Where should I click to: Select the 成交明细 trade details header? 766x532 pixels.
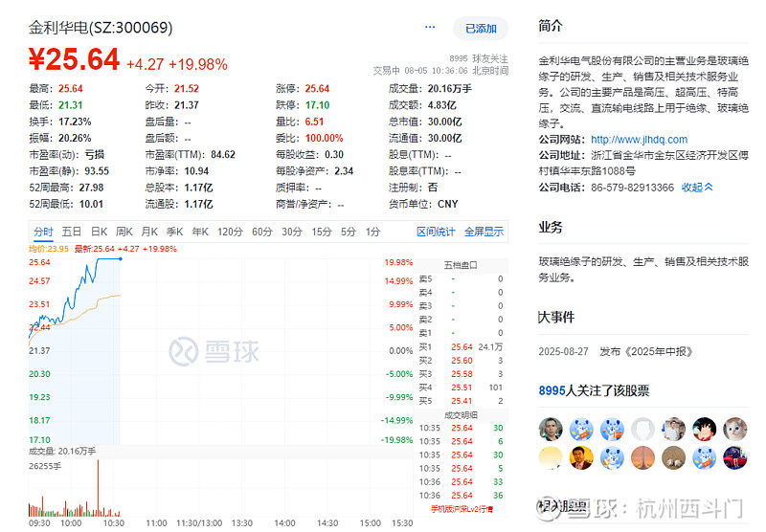pos(461,415)
